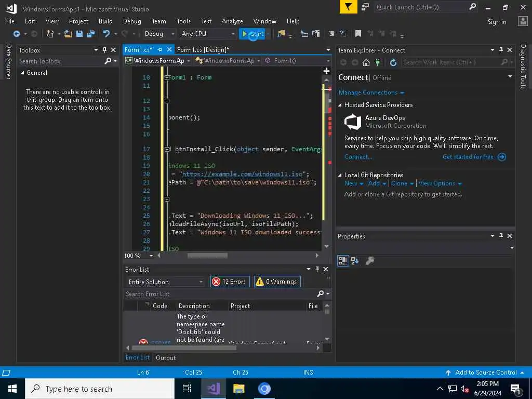The image size is (532, 399).
Task: Click the Home icon in Team Explorer
Action: [366, 62]
